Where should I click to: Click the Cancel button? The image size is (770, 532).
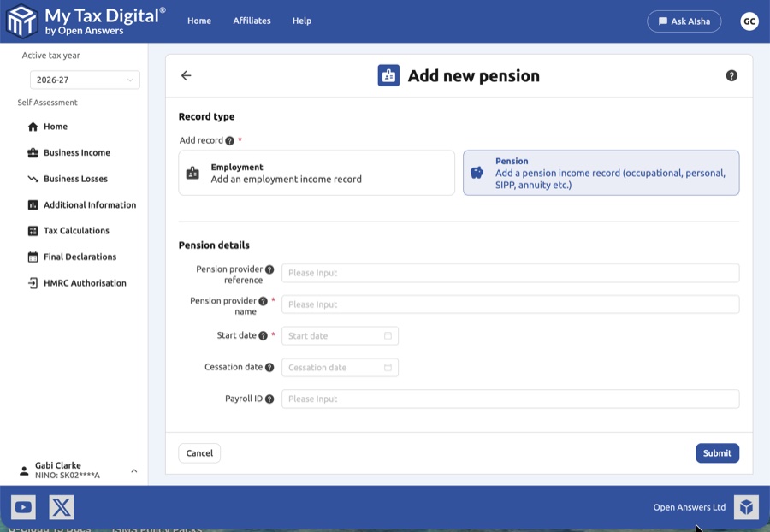click(199, 453)
